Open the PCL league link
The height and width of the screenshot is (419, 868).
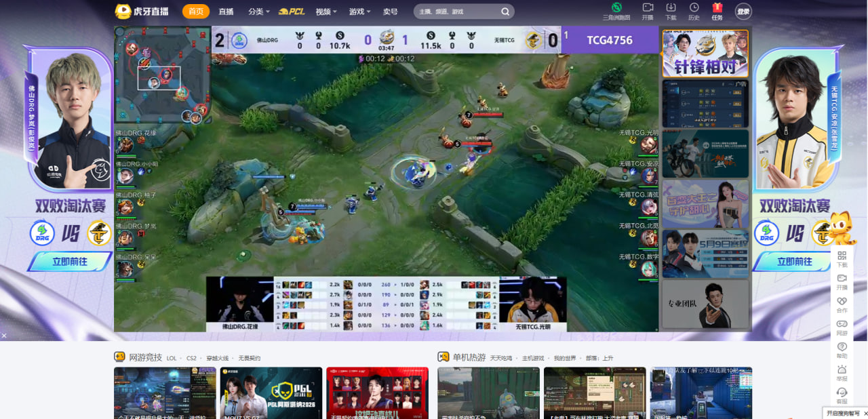[292, 12]
